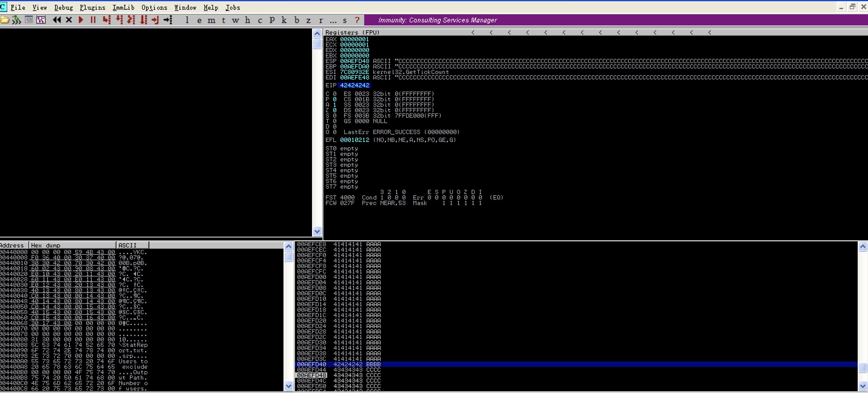Open the Window menu

pos(185,7)
